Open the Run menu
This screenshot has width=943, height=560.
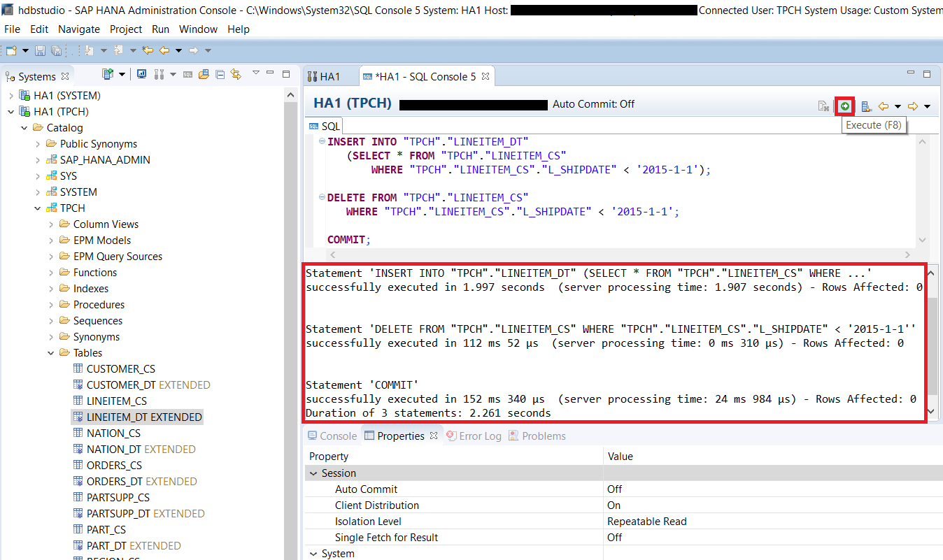click(160, 29)
